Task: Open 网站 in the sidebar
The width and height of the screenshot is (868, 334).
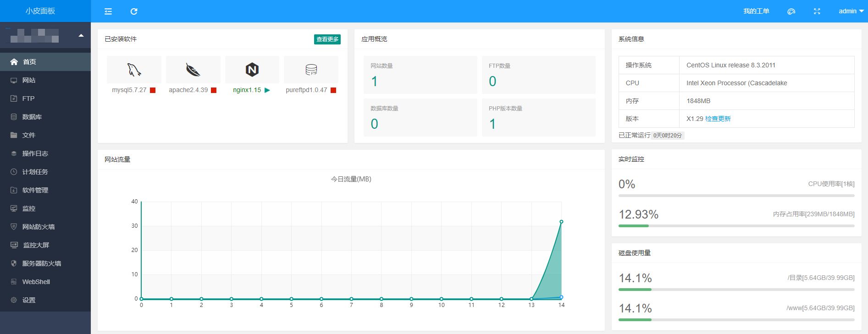Action: click(x=29, y=80)
